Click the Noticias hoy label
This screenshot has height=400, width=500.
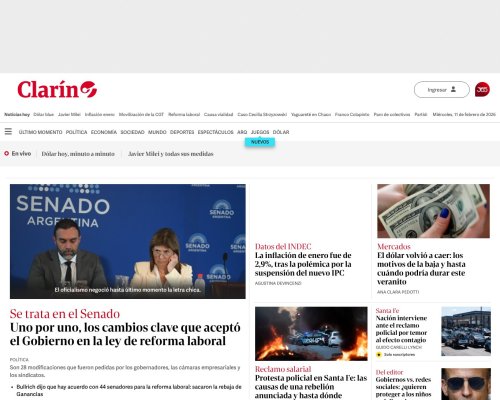point(17,114)
